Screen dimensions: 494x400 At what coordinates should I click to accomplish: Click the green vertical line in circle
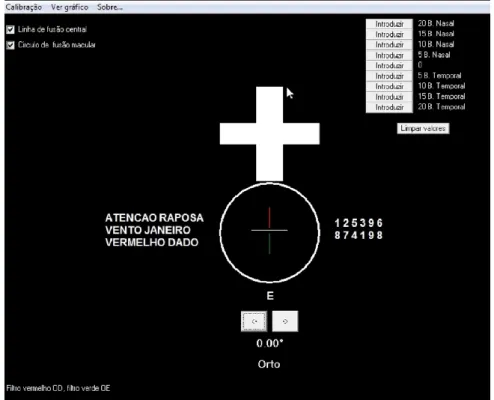click(x=269, y=244)
